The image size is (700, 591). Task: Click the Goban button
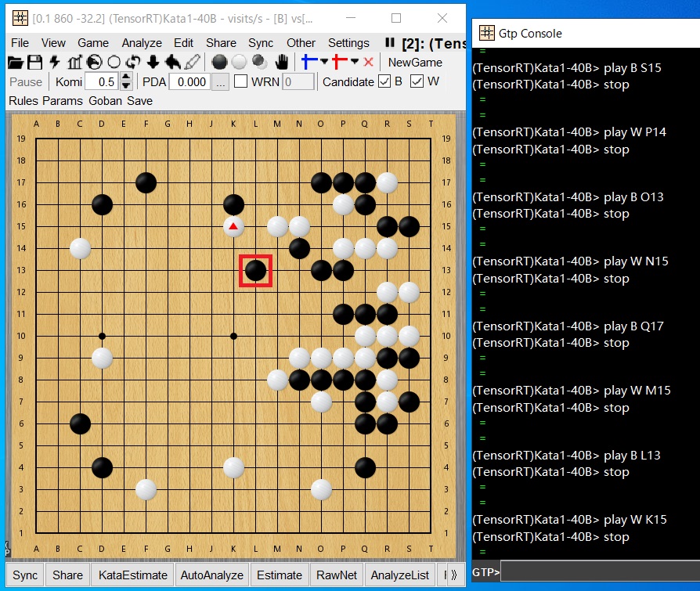[106, 101]
